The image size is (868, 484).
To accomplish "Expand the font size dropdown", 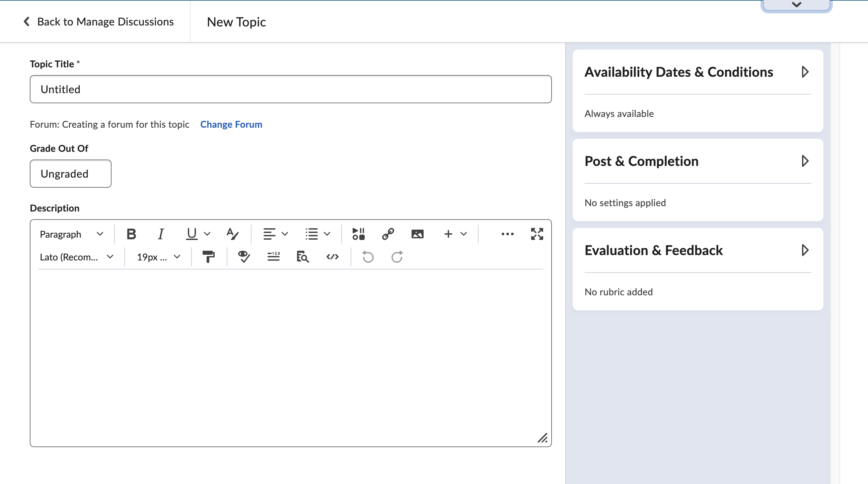I will point(157,257).
